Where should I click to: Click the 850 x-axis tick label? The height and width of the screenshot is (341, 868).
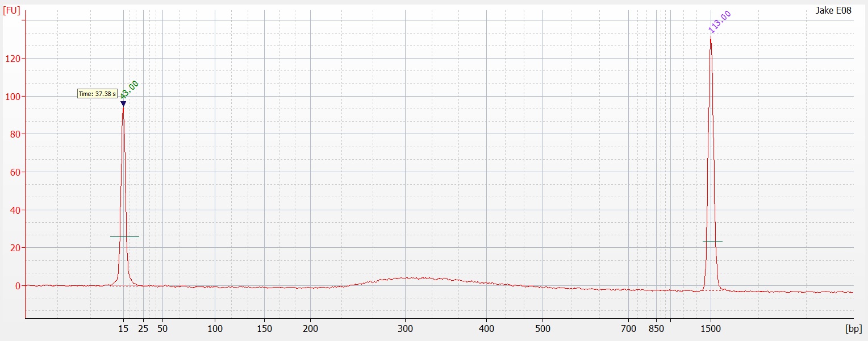click(x=656, y=328)
